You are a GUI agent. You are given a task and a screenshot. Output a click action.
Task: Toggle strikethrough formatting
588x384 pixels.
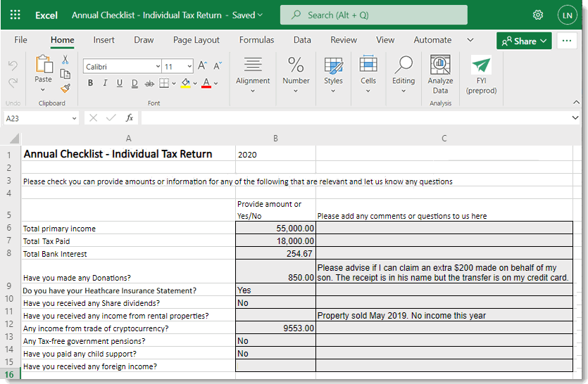point(149,83)
